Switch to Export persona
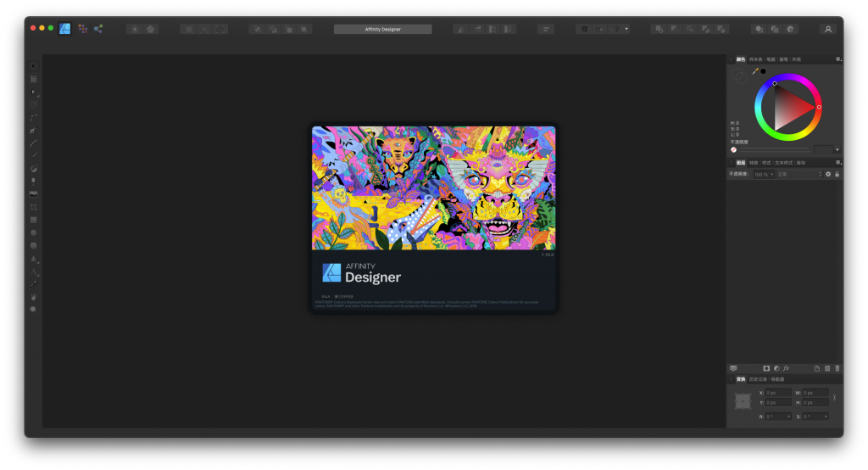 tap(98, 29)
